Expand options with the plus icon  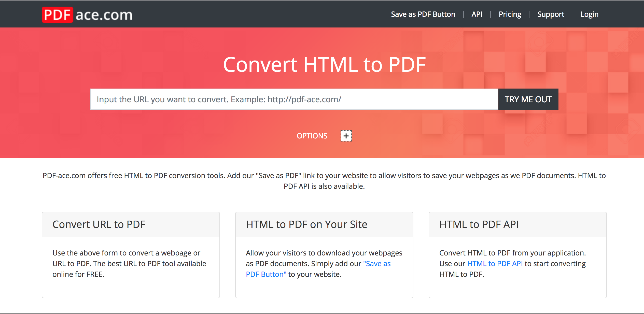(346, 136)
